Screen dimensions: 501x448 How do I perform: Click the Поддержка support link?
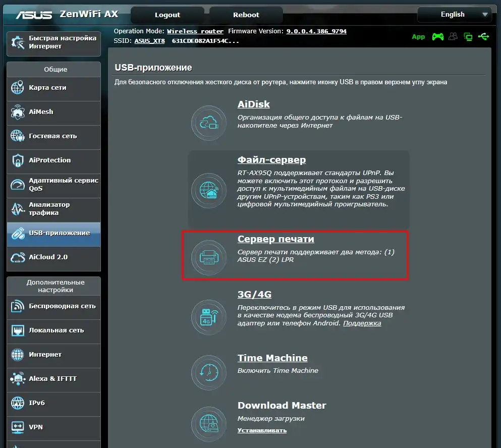(362, 323)
